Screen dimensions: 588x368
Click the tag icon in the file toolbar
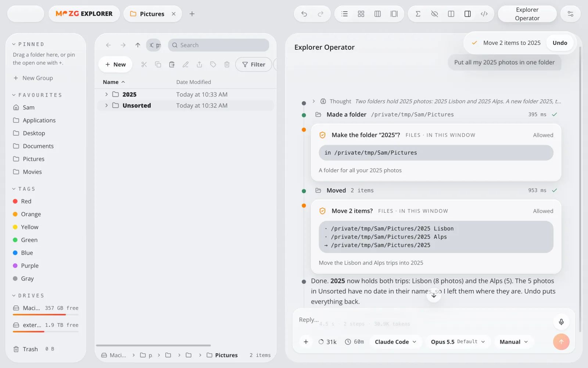click(213, 64)
